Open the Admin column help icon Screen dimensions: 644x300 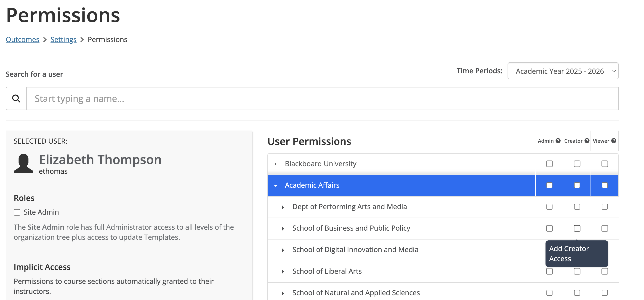tap(558, 141)
